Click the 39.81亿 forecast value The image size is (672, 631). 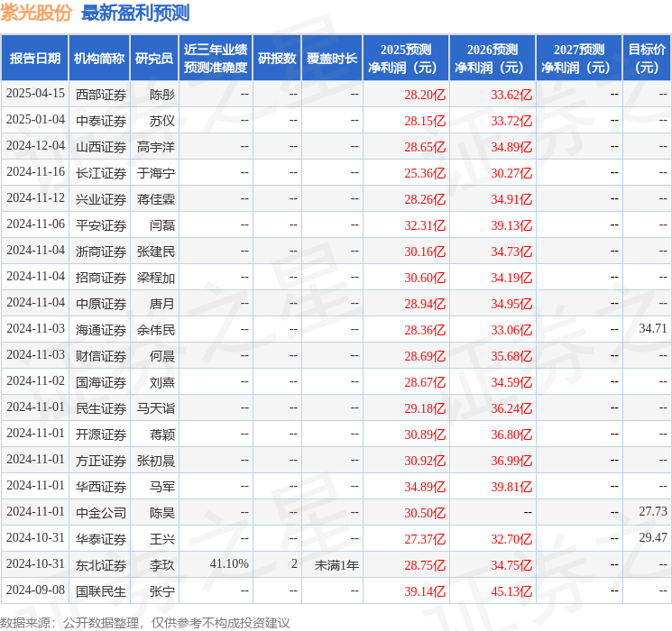(511, 487)
